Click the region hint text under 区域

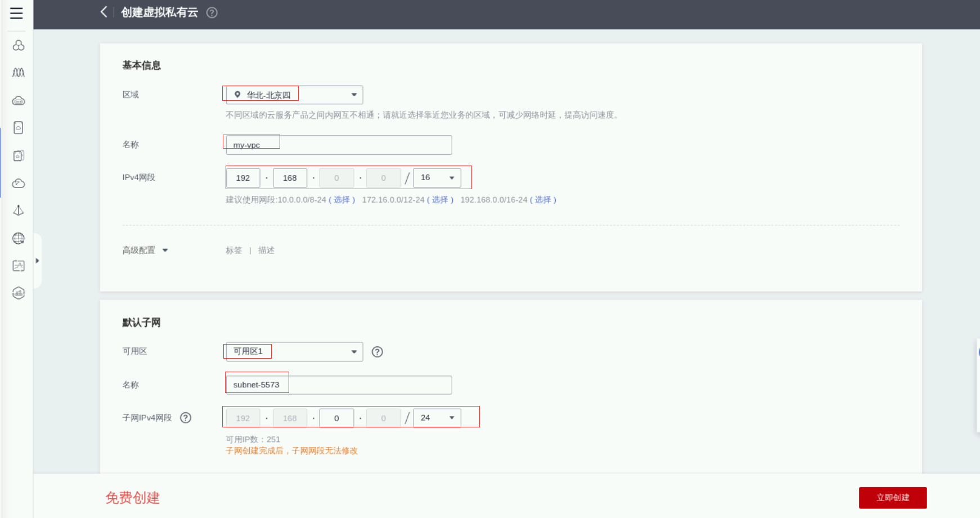pos(422,115)
